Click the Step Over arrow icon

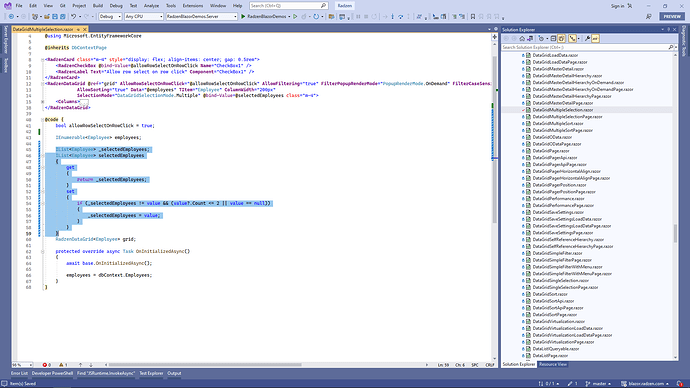pyautogui.click(x=400, y=16)
